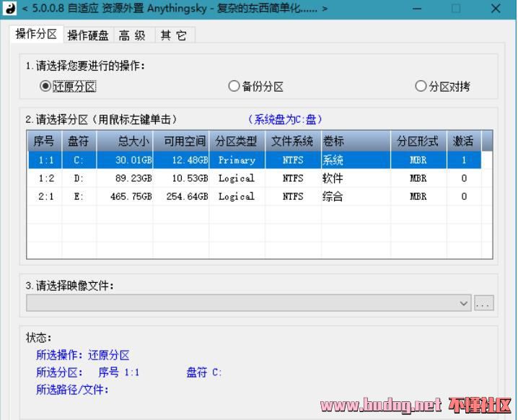The image size is (518, 420).
Task: Click the 文件系统 column header
Action: coord(293,141)
